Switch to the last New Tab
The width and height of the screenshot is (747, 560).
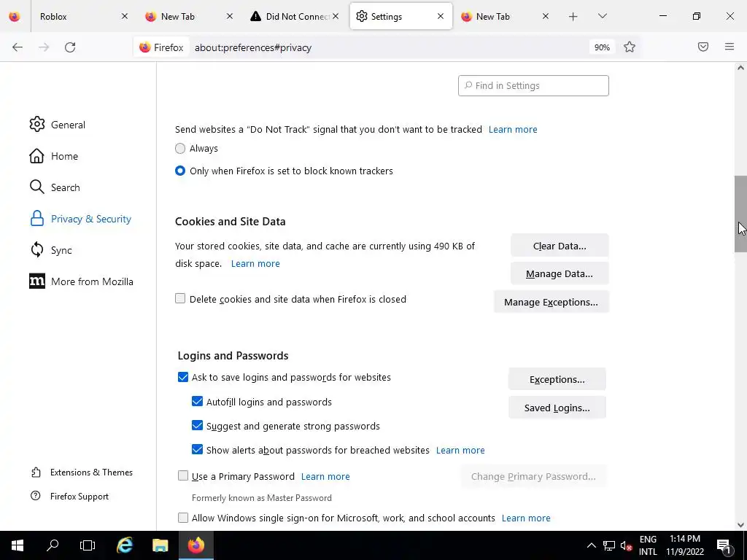tap(505, 16)
